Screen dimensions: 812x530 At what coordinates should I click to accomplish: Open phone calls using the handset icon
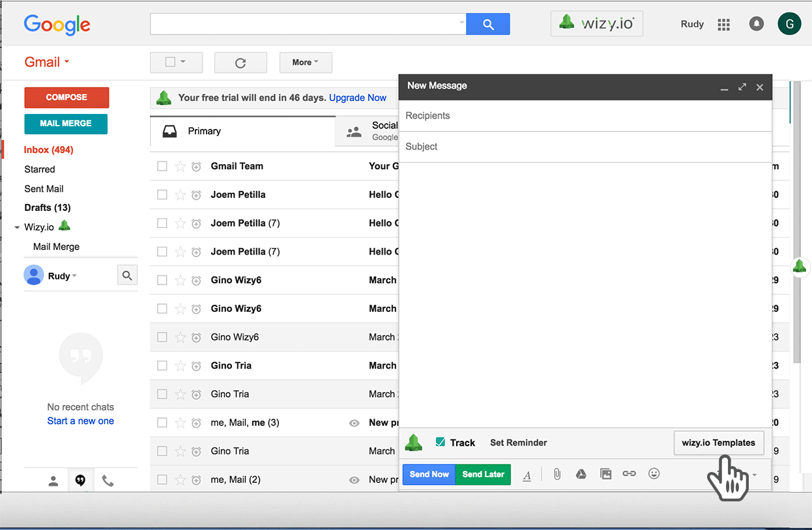pyautogui.click(x=108, y=481)
